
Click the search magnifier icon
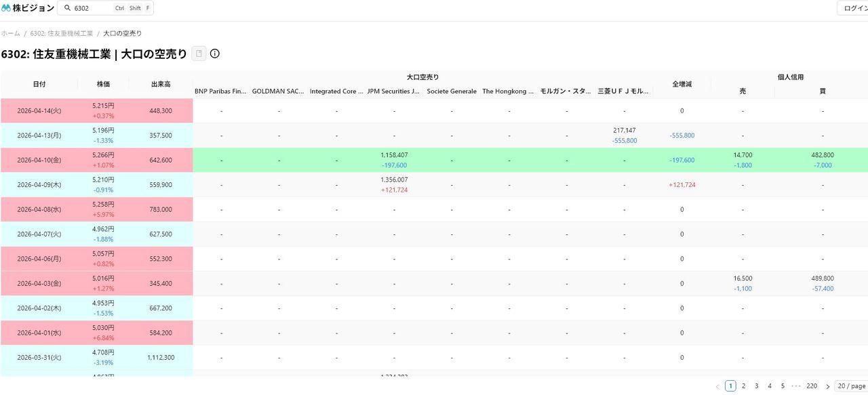click(68, 8)
